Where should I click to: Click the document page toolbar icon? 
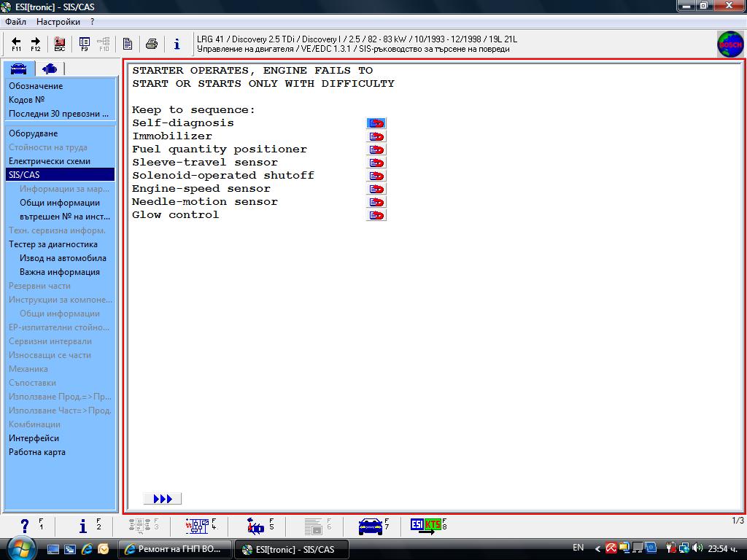click(x=127, y=44)
